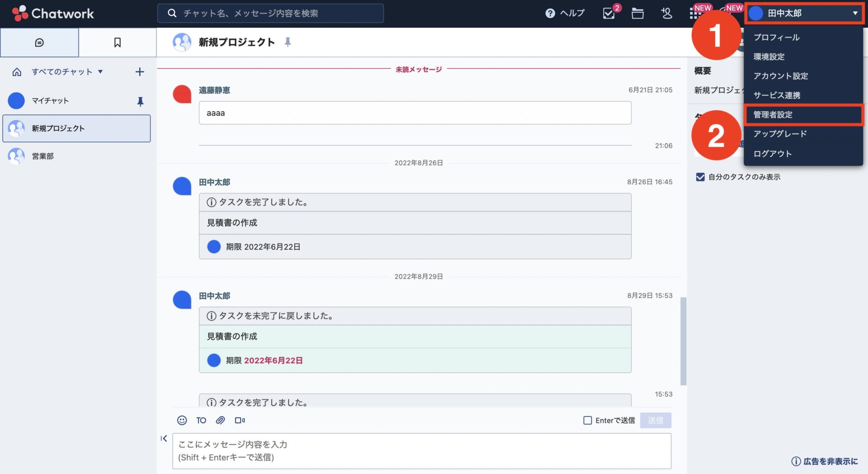Screen dimensions: 868x474
Task: Open the emoji picker smiley icon
Action: (x=182, y=420)
